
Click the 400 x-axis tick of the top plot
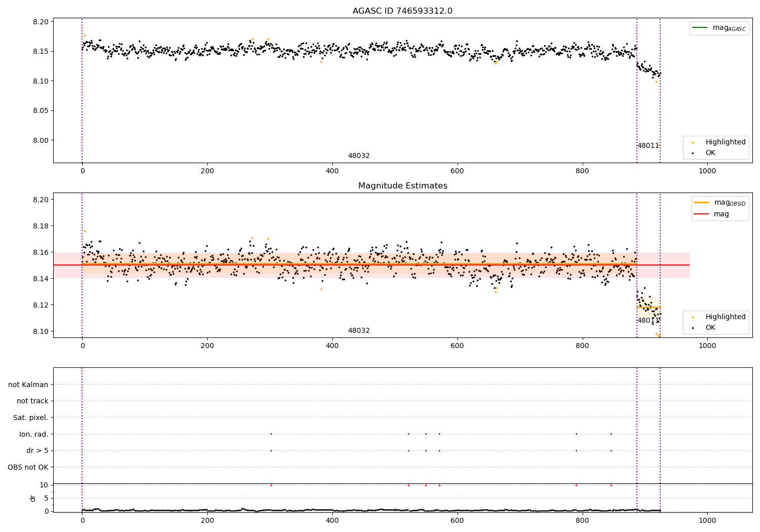click(x=332, y=171)
